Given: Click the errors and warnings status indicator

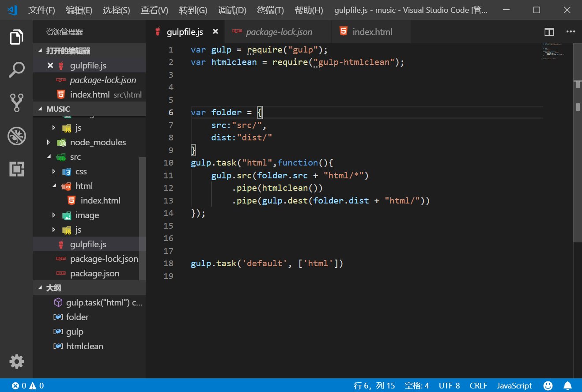Looking at the screenshot, I should click(x=28, y=386).
